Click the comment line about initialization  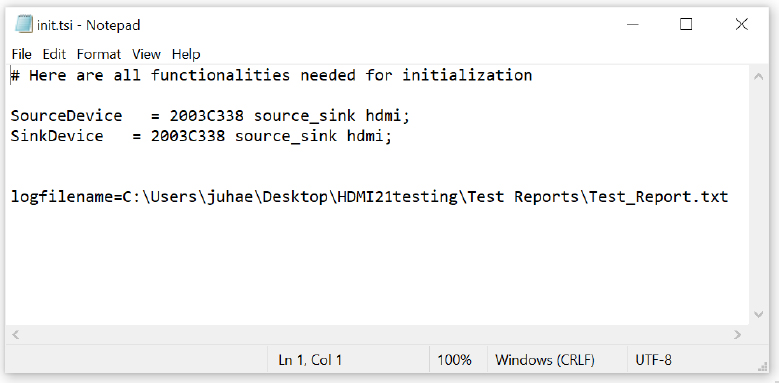(271, 76)
